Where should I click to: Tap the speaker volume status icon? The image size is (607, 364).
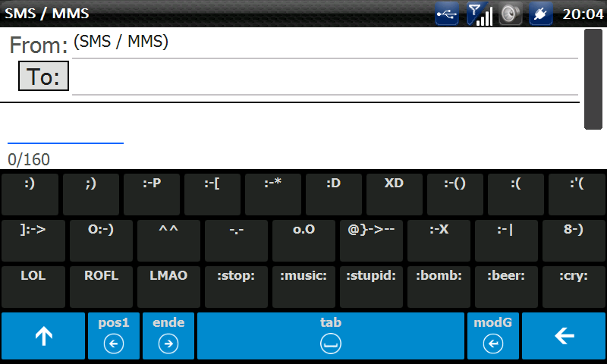click(510, 14)
